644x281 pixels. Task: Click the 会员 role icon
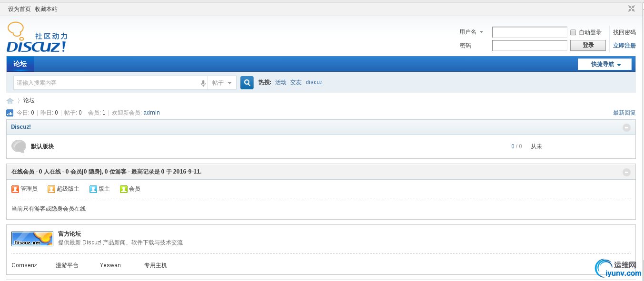click(124, 189)
